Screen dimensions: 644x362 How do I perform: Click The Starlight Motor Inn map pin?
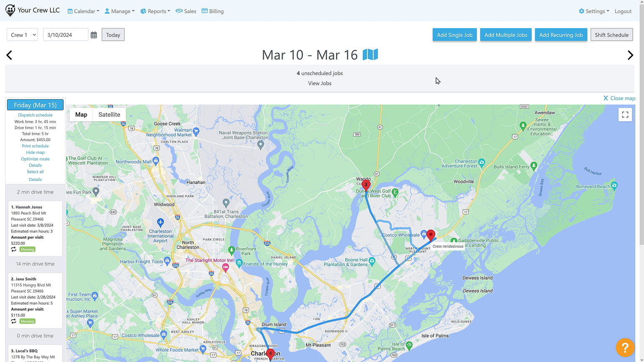[x=226, y=267]
